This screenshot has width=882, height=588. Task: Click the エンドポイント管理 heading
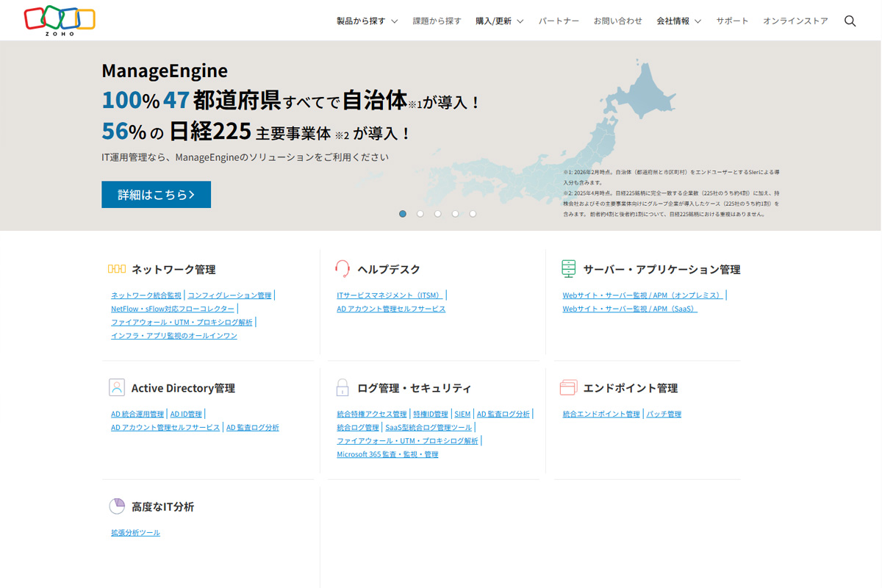coord(631,388)
